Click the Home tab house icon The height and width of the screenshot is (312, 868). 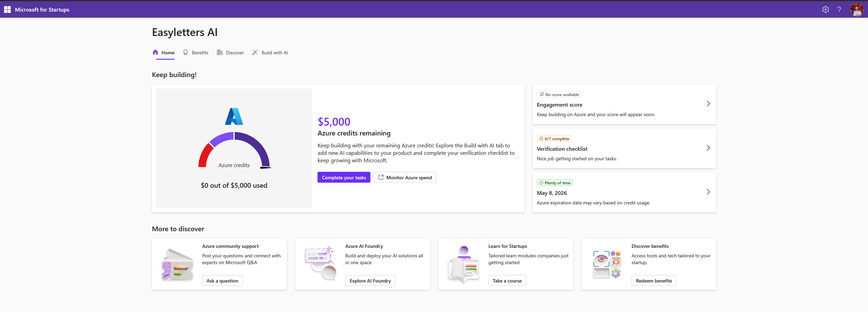155,52
